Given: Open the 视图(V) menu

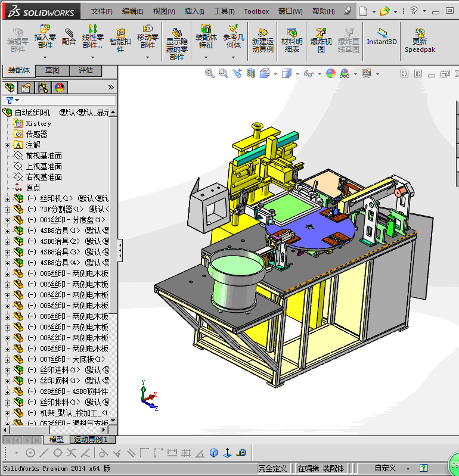Looking at the screenshot, I should [x=164, y=11].
